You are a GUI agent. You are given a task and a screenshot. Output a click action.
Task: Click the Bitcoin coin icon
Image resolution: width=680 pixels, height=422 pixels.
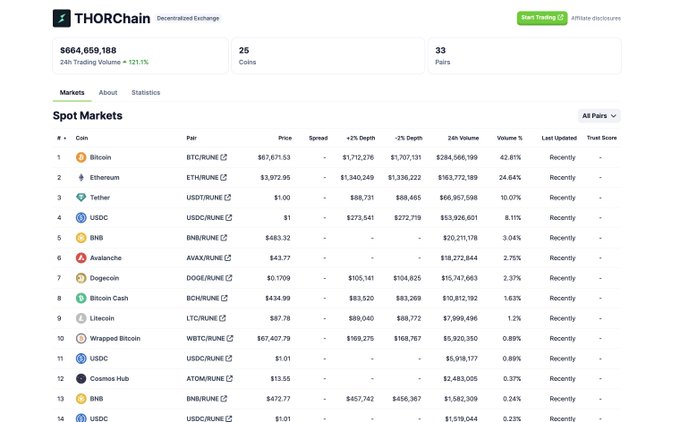(x=81, y=157)
